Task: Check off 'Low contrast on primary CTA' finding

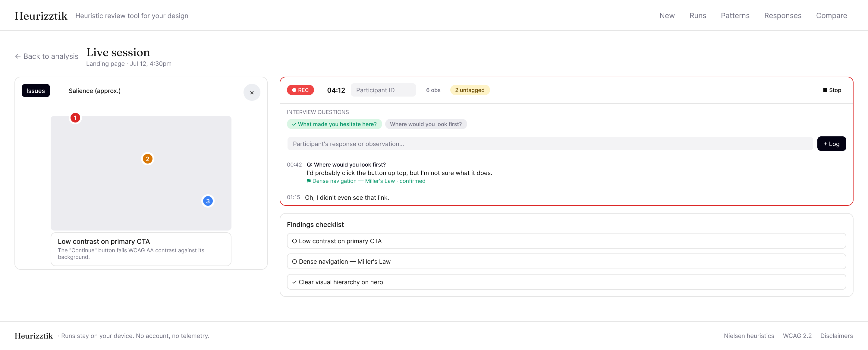Action: [x=566, y=241]
